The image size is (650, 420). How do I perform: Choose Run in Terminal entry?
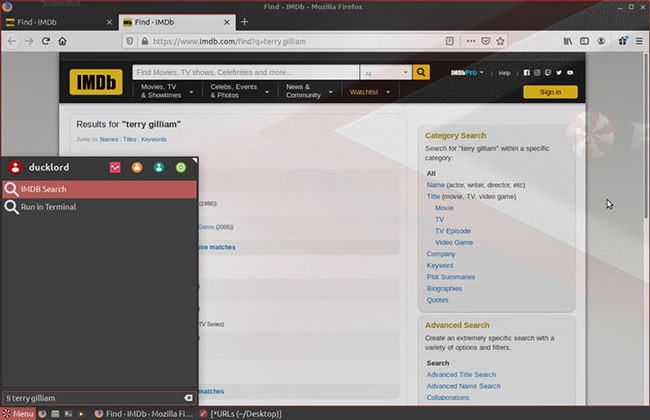tap(48, 207)
